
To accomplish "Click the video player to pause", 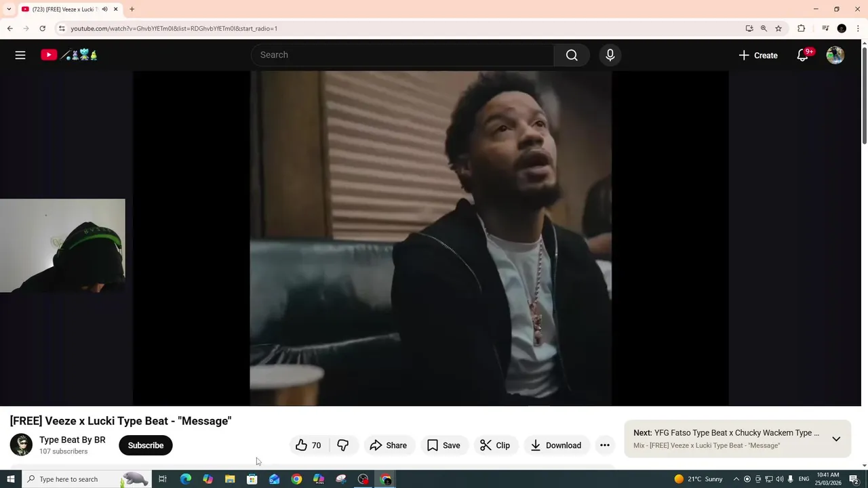I will 431,238.
